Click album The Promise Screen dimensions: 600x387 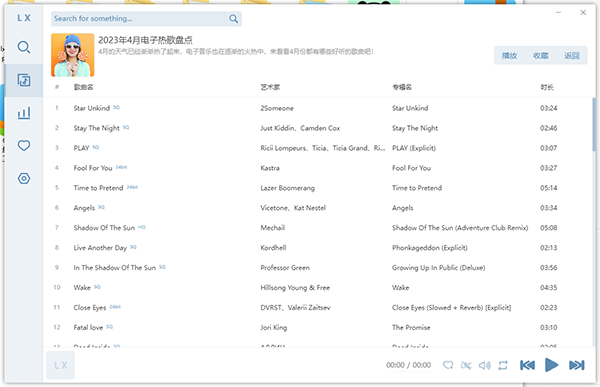tap(411, 327)
